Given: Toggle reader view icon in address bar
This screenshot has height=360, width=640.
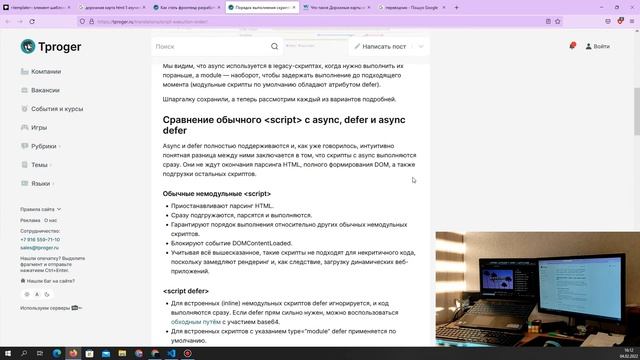Looking at the screenshot, I should (x=548, y=21).
